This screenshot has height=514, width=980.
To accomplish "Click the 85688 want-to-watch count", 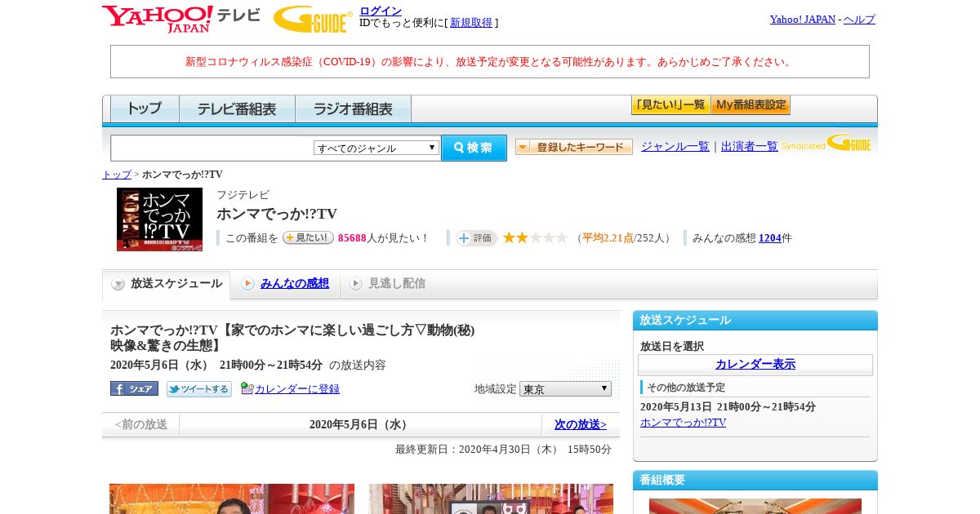I will 352,238.
